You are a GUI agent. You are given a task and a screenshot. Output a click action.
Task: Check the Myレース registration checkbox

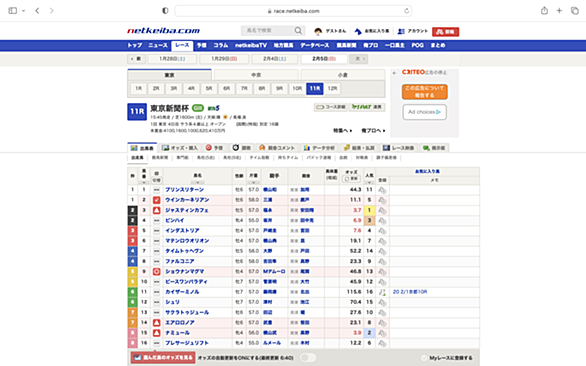[x=424, y=358]
